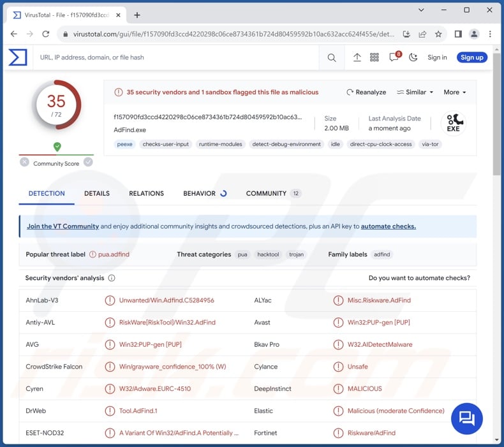The image size is (504, 447).
Task: Click Join the VT Community link
Action: (63, 226)
